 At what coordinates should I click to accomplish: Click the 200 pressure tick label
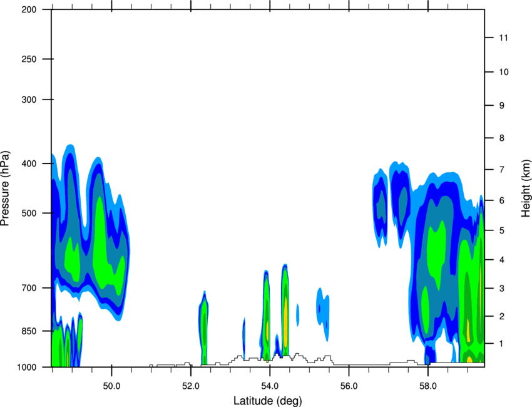coord(29,10)
